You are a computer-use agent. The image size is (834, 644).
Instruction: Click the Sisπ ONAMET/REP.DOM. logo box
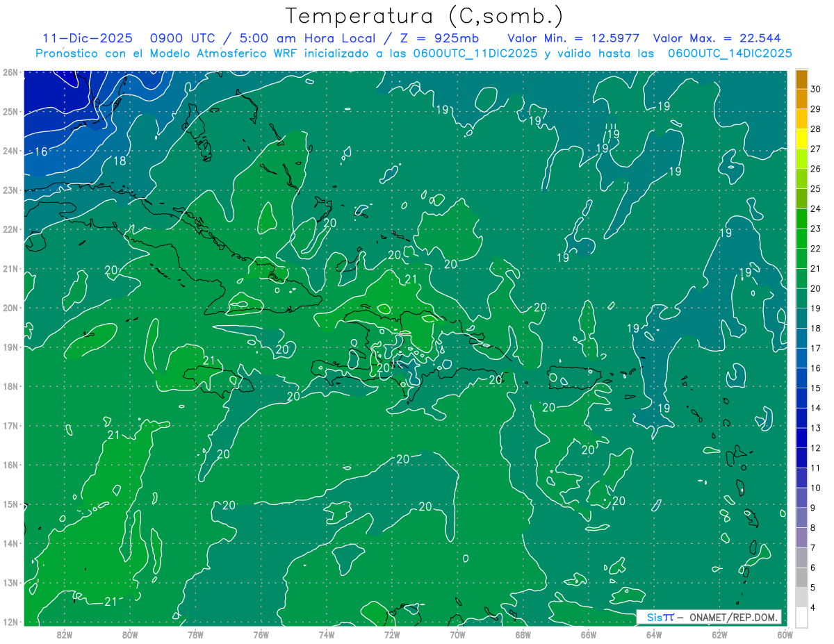(710, 617)
